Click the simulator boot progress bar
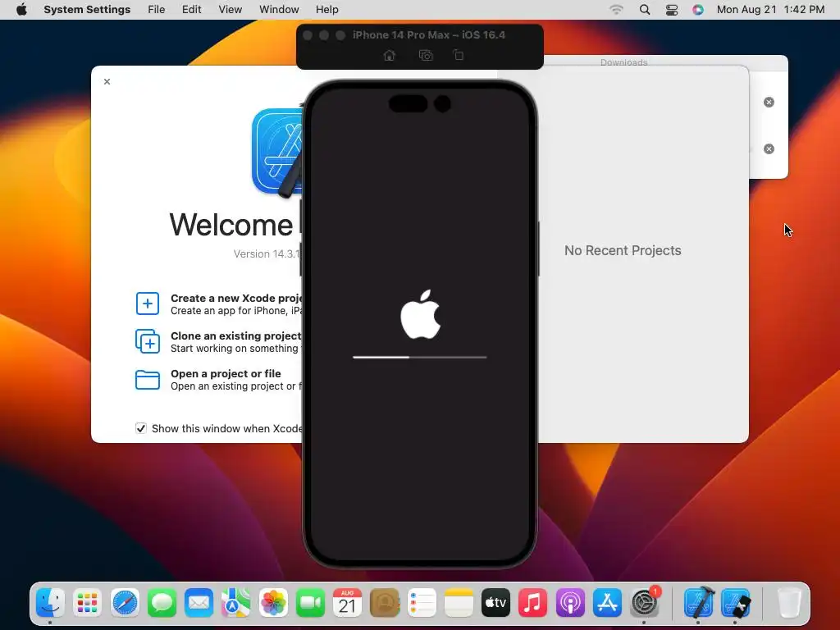The width and height of the screenshot is (840, 630). tap(419, 357)
